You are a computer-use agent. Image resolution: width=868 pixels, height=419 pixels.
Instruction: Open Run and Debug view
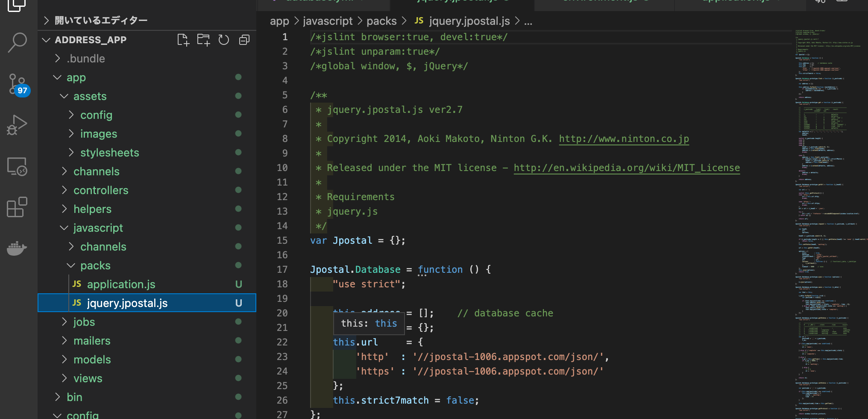coord(17,125)
